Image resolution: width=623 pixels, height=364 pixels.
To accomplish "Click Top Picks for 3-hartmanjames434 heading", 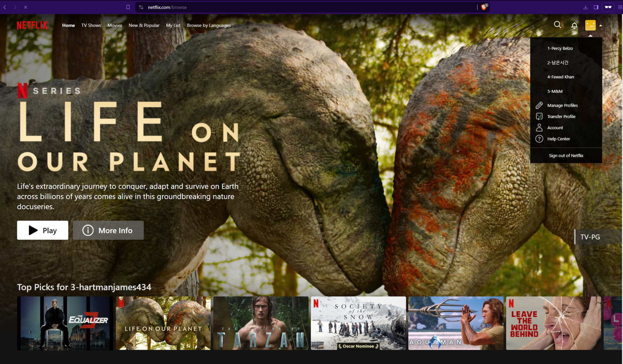I will point(84,287).
